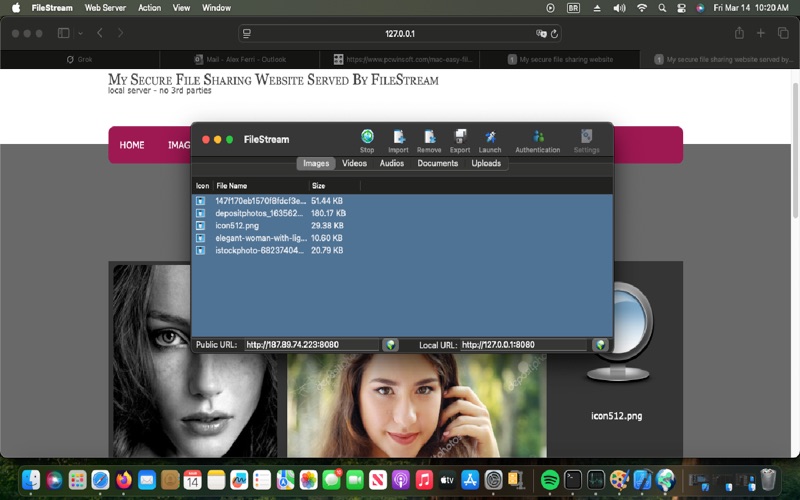800x500 pixels.
Task: Go back in Safari
Action: [x=100, y=33]
